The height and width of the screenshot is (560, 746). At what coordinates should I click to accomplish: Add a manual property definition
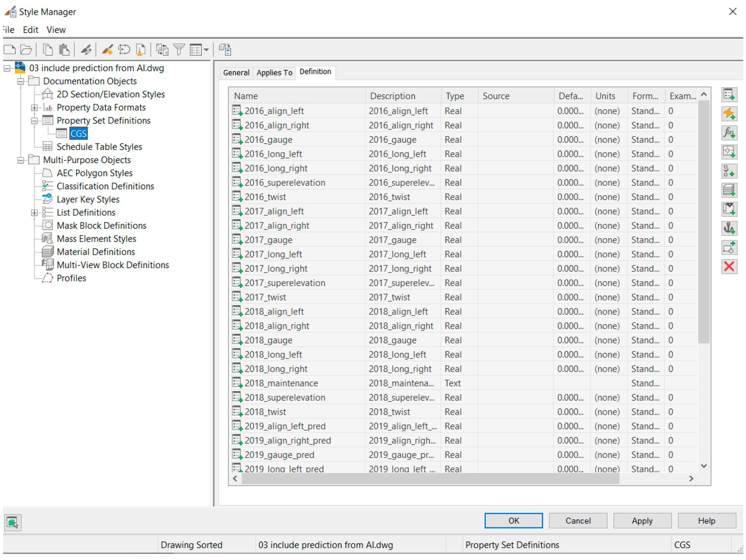click(x=729, y=95)
